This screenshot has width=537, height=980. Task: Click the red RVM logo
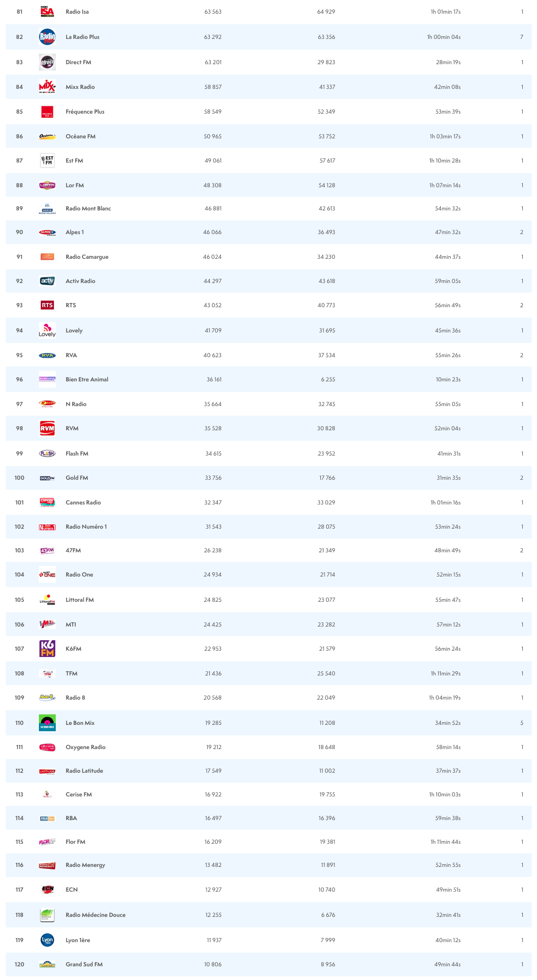[x=47, y=428]
